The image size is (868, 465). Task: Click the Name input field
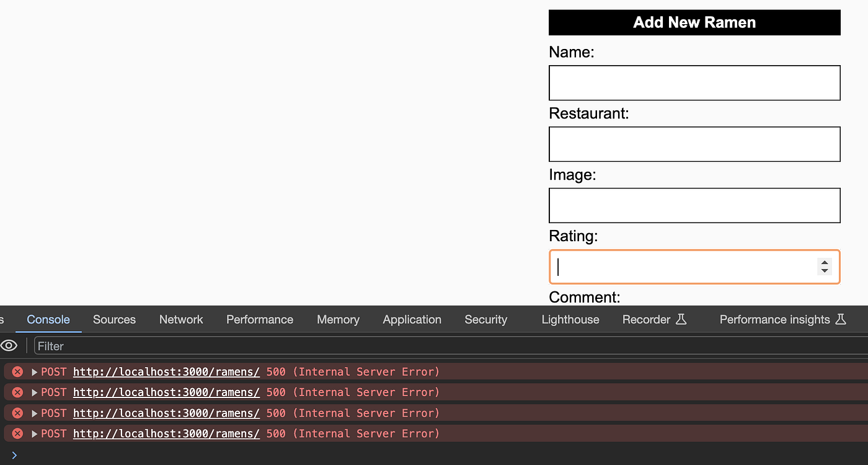click(694, 82)
